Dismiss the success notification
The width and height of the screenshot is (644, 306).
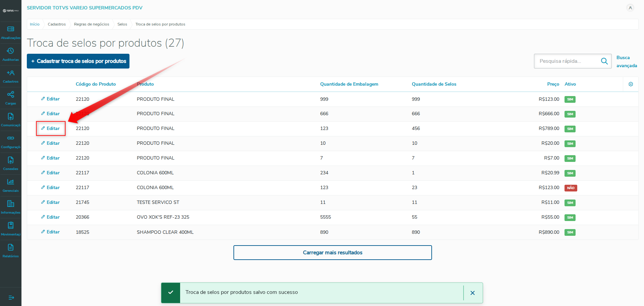coord(472,293)
